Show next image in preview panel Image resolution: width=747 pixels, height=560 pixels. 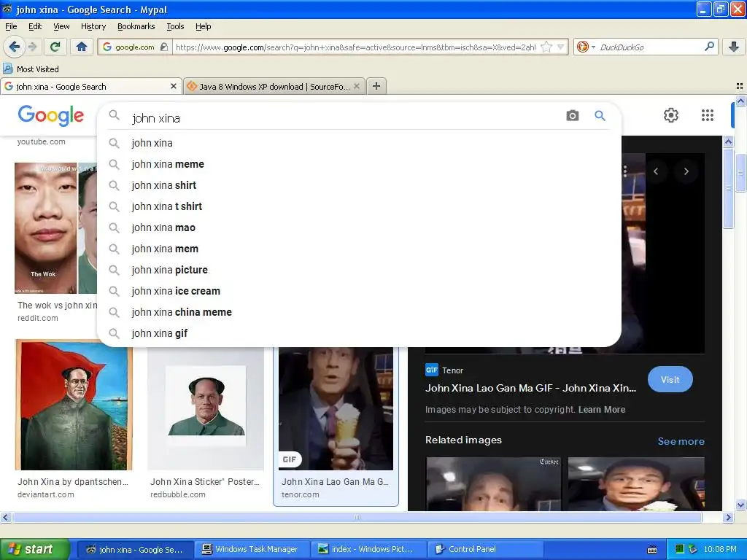pyautogui.click(x=686, y=171)
